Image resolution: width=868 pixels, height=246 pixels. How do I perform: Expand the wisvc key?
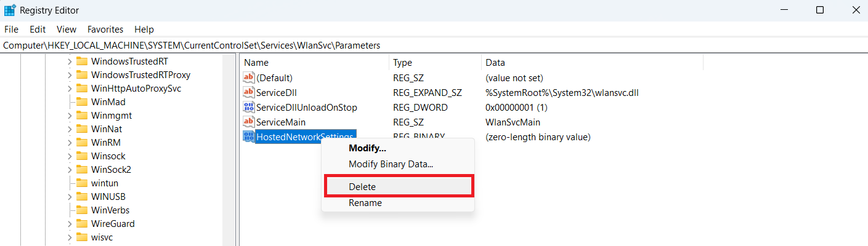[x=69, y=237]
